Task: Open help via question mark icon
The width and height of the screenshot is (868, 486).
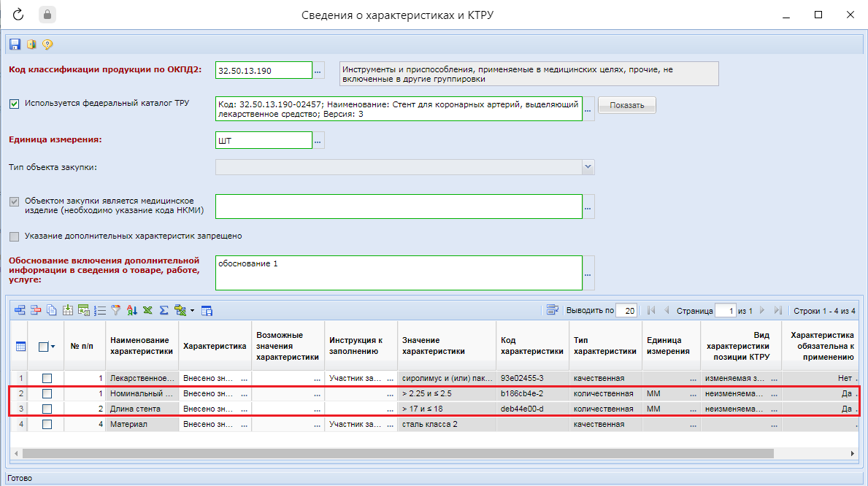Action: click(47, 45)
